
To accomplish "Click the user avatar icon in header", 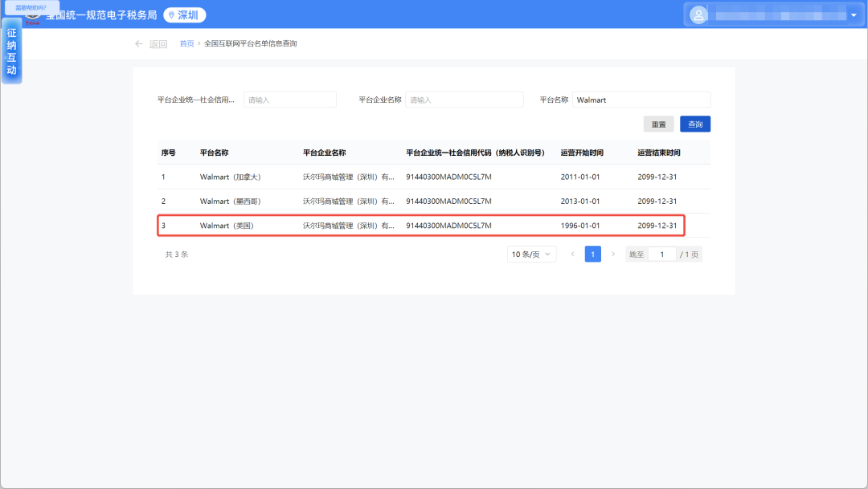I will [698, 15].
